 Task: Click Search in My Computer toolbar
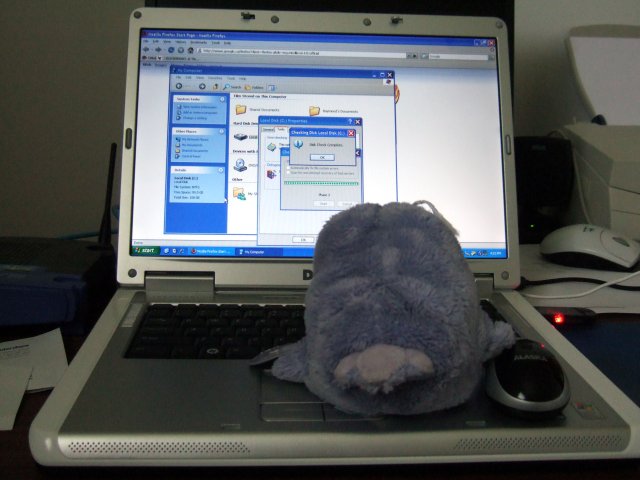click(233, 87)
